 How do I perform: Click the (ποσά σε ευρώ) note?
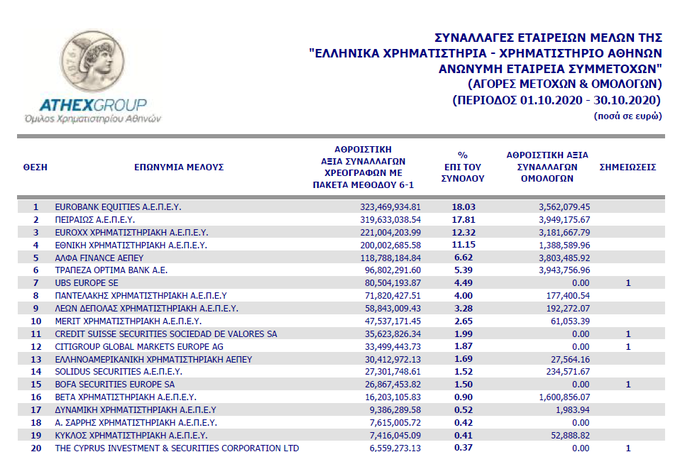pyautogui.click(x=628, y=116)
